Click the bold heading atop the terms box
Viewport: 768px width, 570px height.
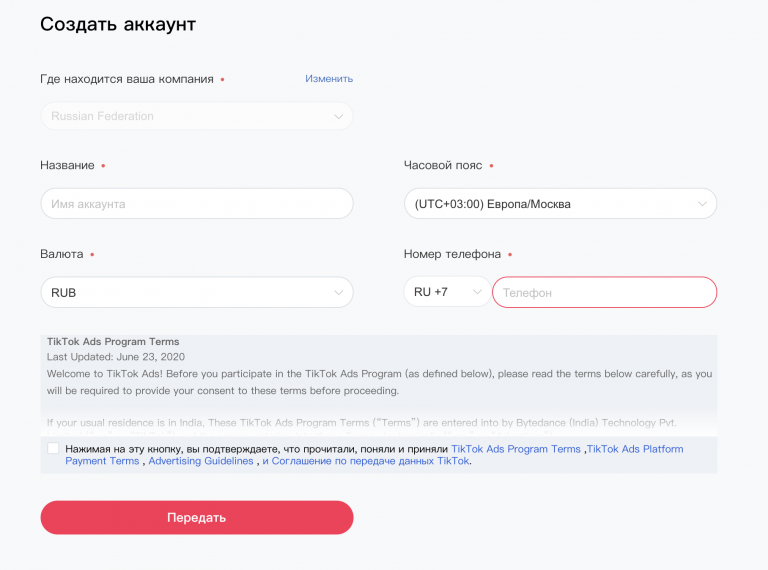point(113,342)
